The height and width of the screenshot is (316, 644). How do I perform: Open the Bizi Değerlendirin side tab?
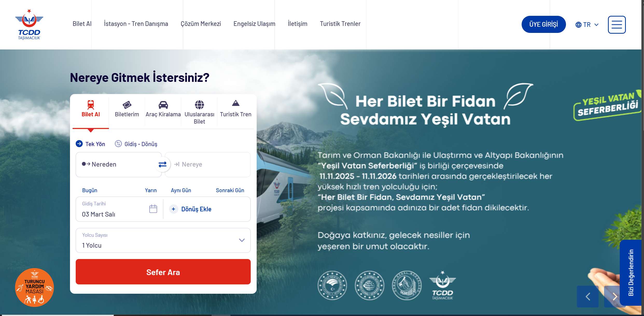click(631, 272)
